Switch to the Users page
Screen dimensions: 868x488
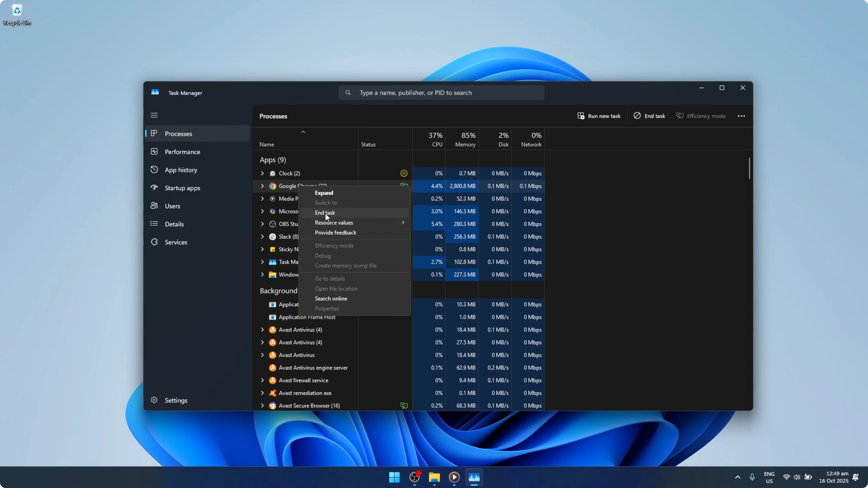197,206
